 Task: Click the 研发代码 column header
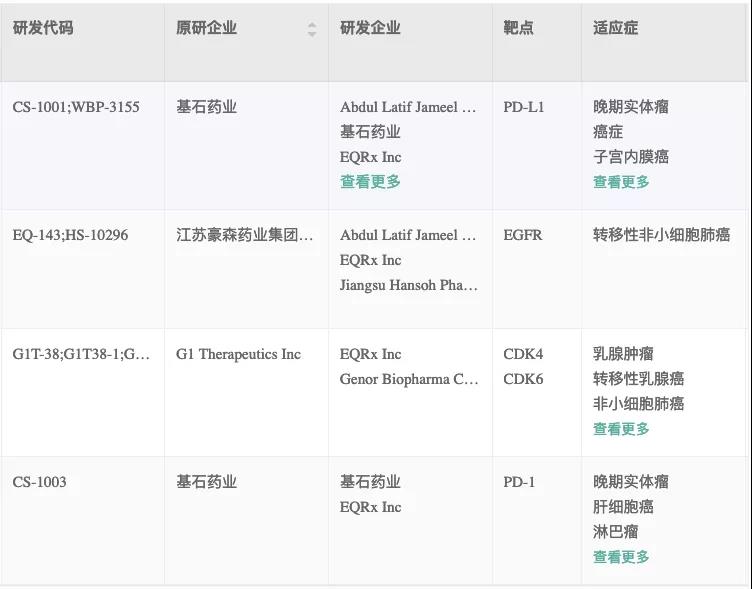click(43, 28)
